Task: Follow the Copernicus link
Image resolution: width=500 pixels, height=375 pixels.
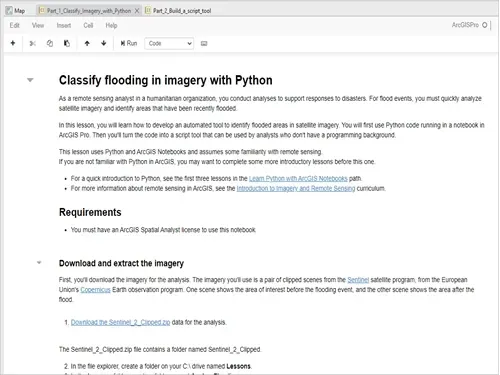Action: 95,290
